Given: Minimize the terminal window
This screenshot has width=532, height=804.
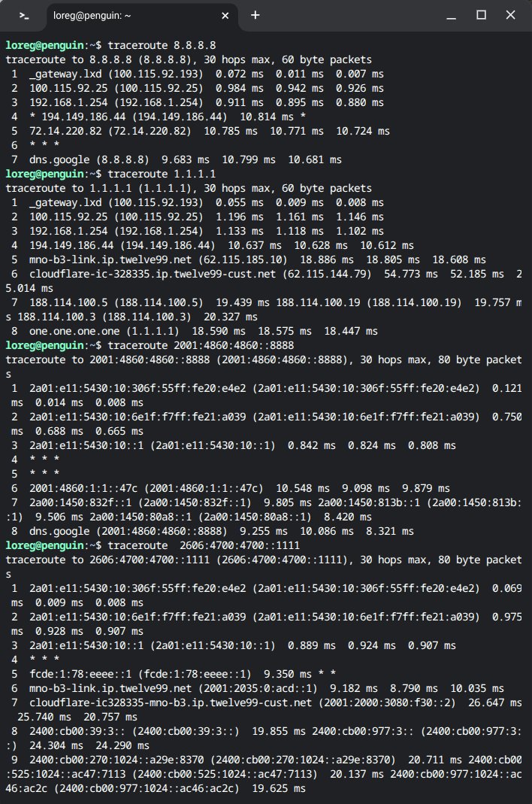Looking at the screenshot, I should point(450,15).
